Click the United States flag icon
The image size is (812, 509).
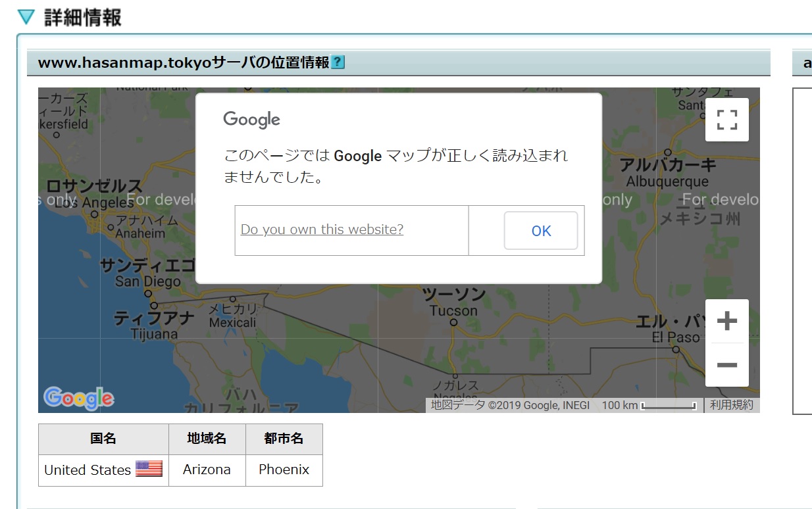click(x=149, y=469)
